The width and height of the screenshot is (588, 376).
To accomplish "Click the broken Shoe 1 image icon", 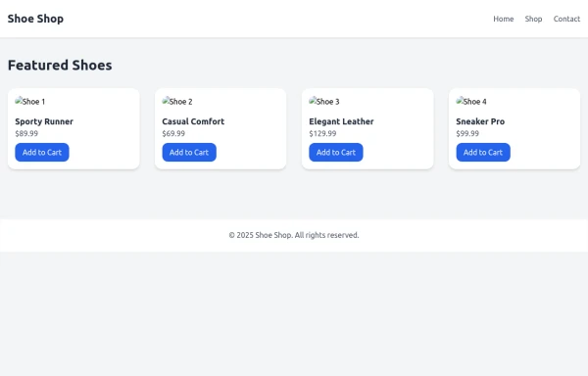I will [x=30, y=102].
